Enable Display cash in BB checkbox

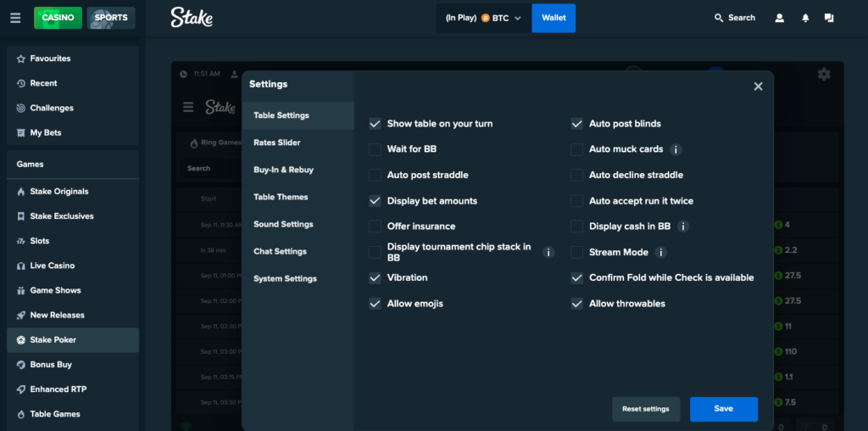coord(576,226)
